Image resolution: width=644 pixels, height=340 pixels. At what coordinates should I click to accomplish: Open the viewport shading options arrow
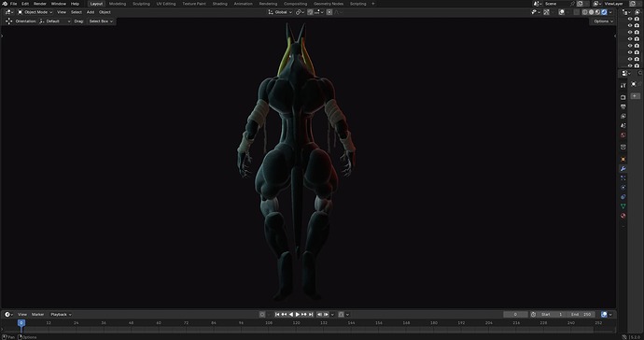[610, 12]
